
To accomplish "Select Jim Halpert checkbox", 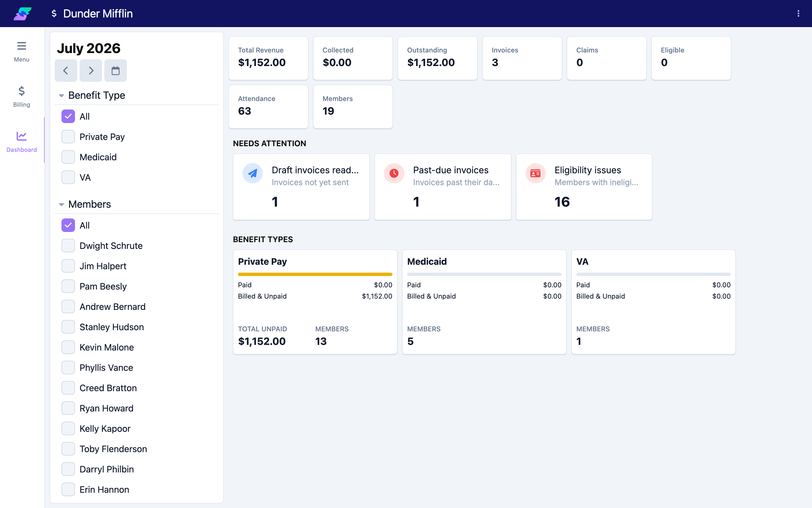I will pos(68,266).
